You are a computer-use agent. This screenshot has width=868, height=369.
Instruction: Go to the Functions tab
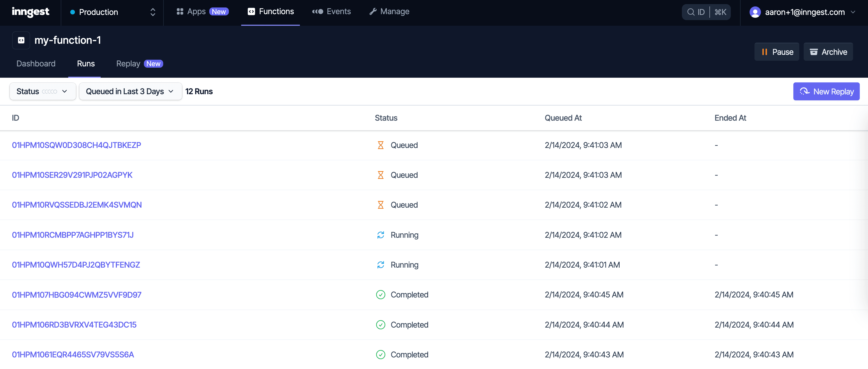tap(270, 12)
